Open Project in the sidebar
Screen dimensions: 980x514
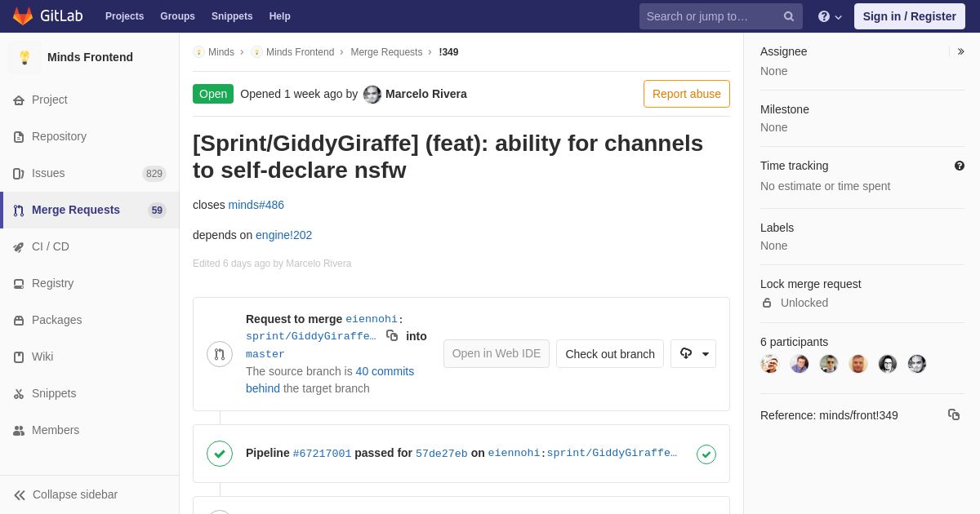(90, 100)
